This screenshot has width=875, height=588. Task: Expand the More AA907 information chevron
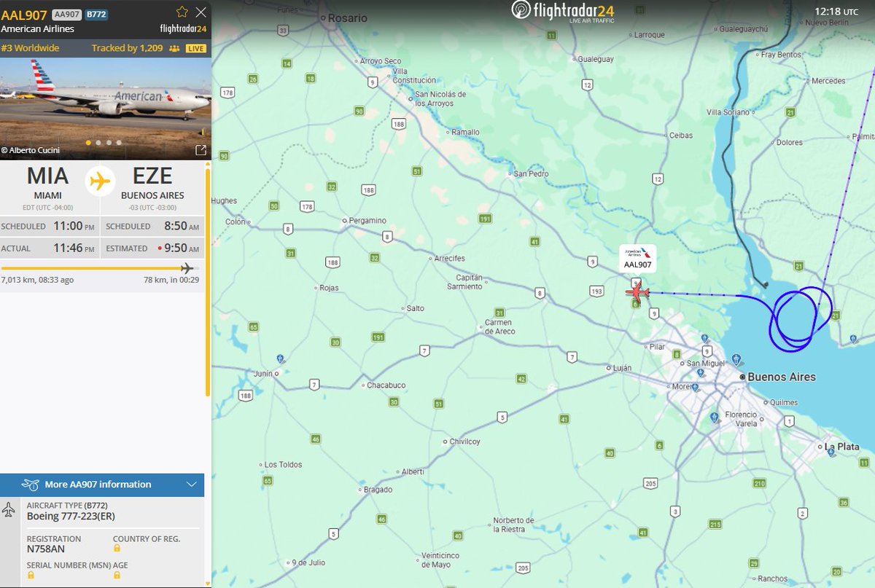coord(192,485)
